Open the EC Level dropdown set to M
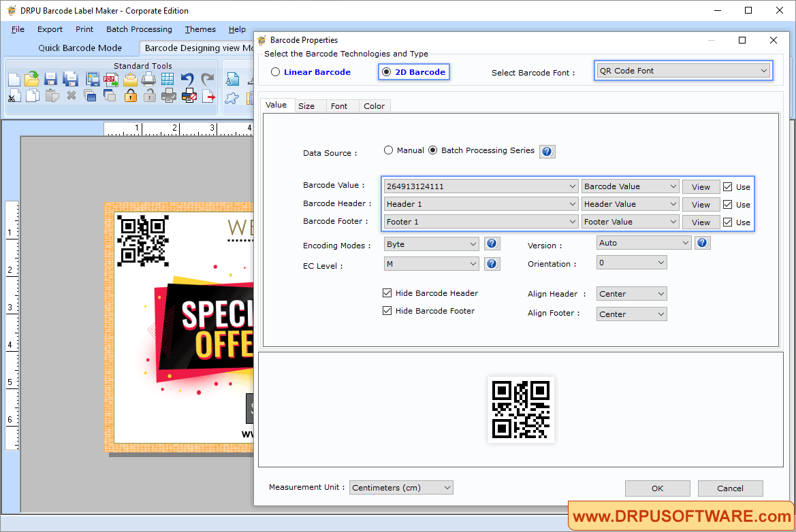The image size is (796, 532). tap(431, 264)
